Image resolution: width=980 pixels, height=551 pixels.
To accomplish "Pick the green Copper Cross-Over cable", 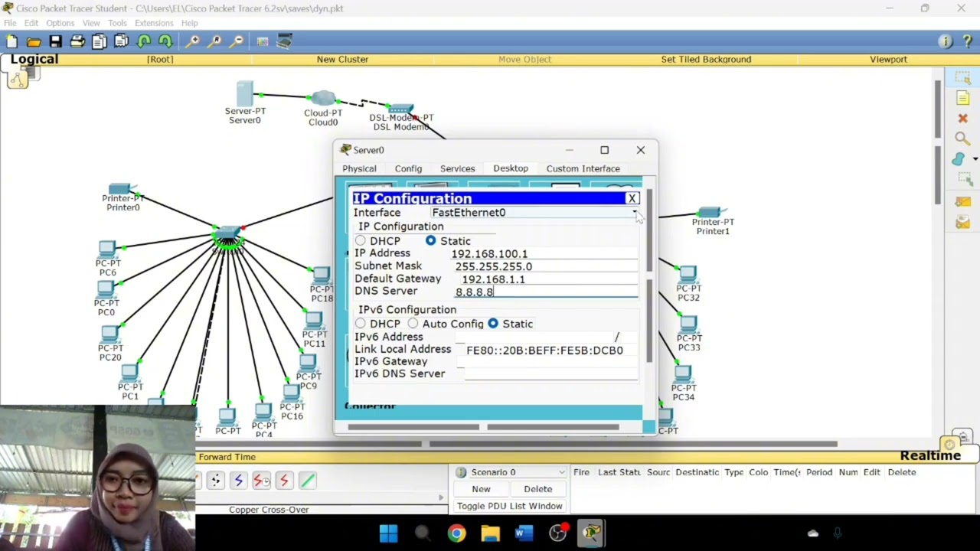I will click(307, 480).
